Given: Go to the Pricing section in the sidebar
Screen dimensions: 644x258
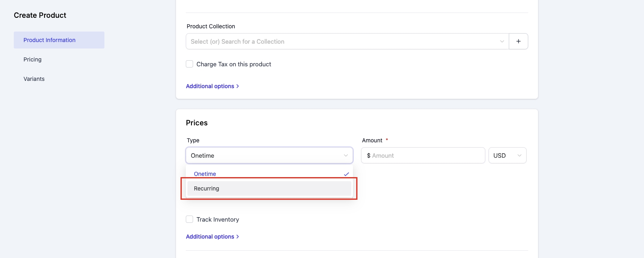Looking at the screenshot, I should click(x=32, y=59).
